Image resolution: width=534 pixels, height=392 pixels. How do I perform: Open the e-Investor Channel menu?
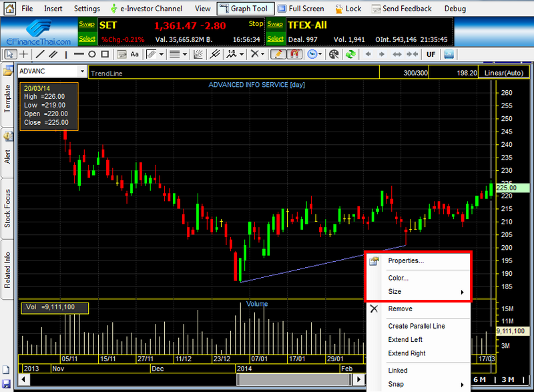[x=146, y=9]
